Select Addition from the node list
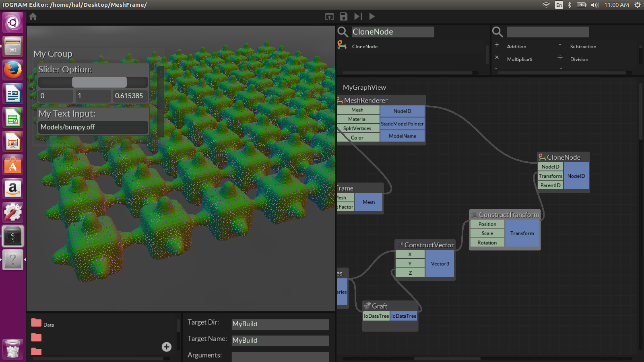The height and width of the screenshot is (362, 644). (516, 47)
